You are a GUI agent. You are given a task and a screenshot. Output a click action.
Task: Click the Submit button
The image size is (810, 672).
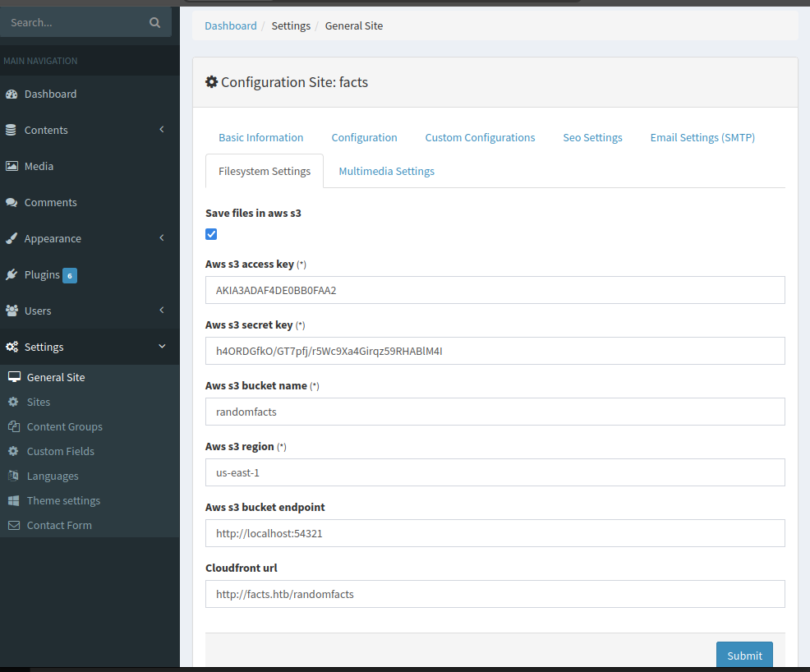744,655
